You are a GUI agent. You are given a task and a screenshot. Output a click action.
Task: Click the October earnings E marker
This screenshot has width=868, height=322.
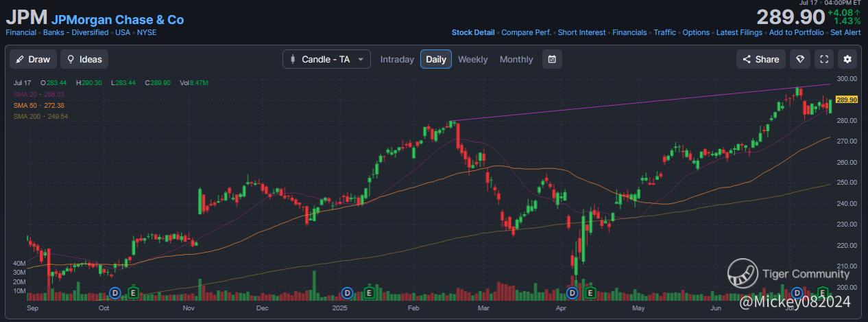point(133,292)
